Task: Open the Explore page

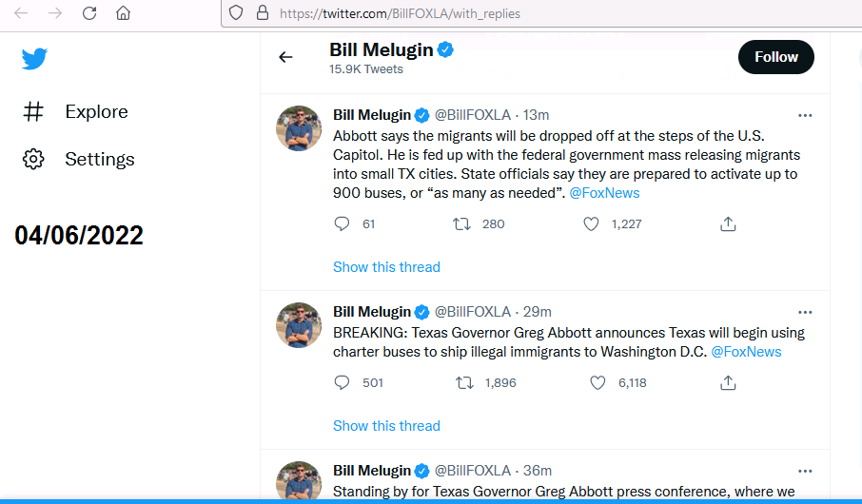Action: (x=96, y=112)
